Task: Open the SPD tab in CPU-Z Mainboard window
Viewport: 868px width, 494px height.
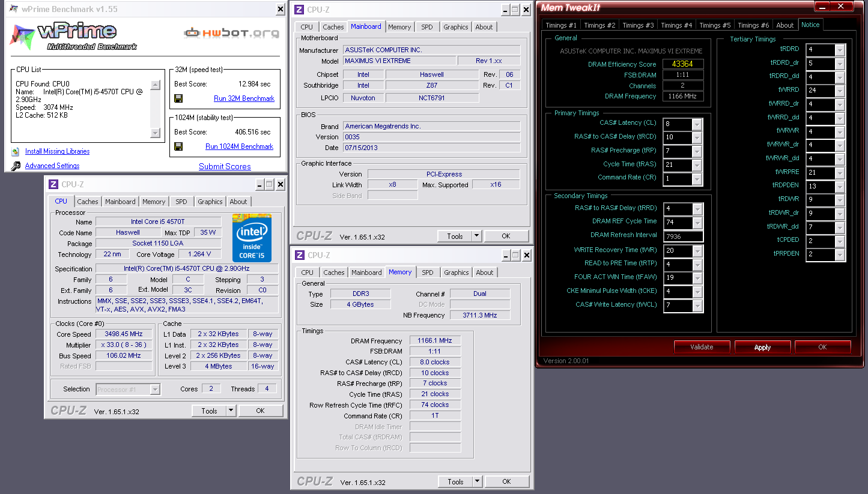Action: (426, 27)
